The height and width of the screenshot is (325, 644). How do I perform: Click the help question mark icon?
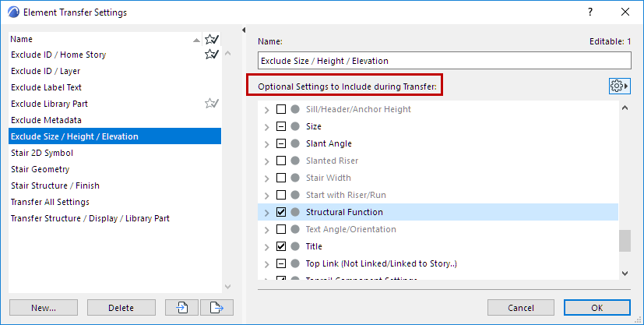click(591, 12)
